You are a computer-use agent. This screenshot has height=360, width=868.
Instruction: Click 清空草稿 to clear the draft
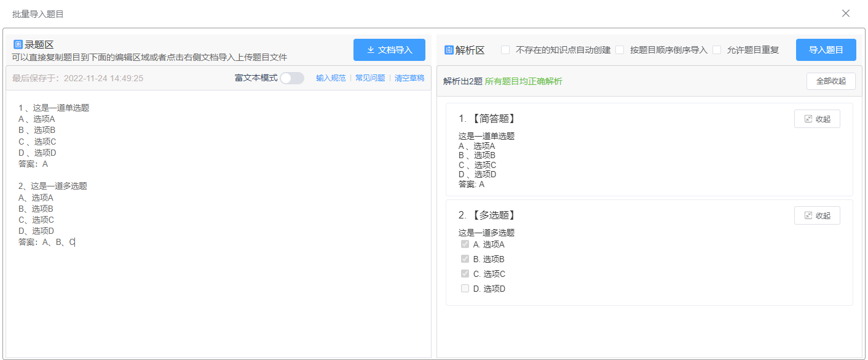[x=409, y=78]
